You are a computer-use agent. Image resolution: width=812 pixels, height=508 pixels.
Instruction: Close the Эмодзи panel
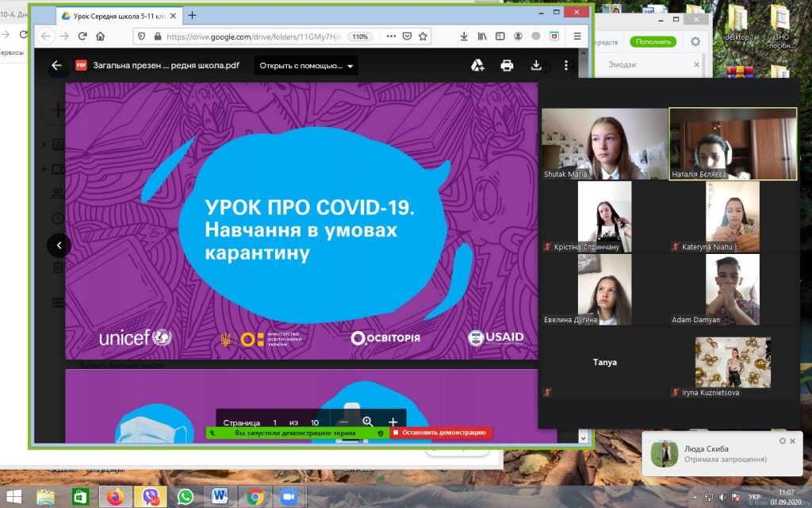coord(696,65)
